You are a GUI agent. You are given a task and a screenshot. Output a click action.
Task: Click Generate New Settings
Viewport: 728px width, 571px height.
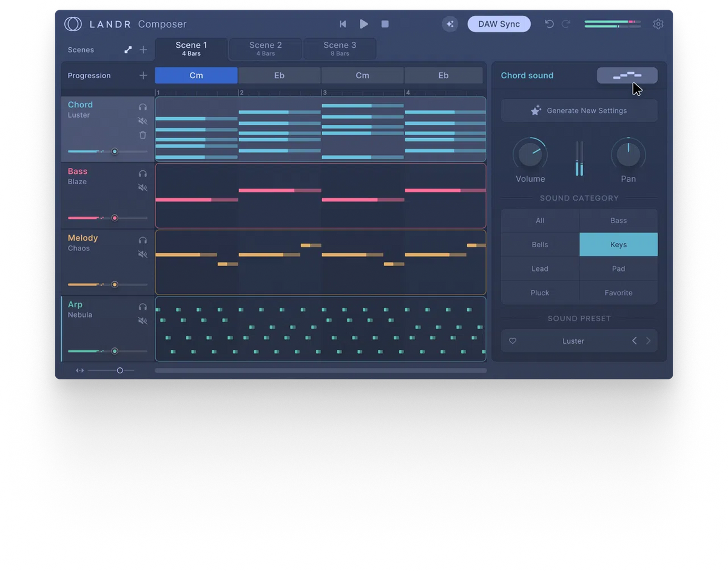579,110
